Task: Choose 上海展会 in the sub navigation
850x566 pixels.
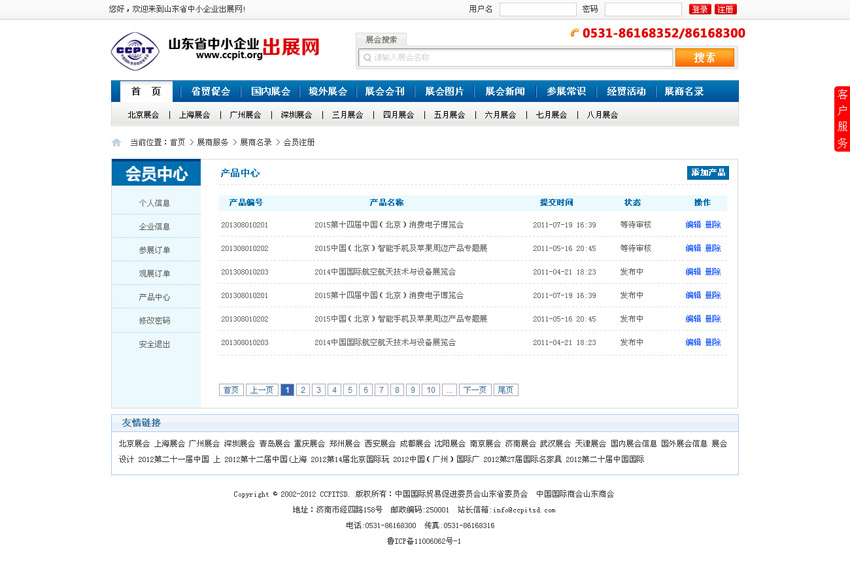Action: tap(194, 115)
